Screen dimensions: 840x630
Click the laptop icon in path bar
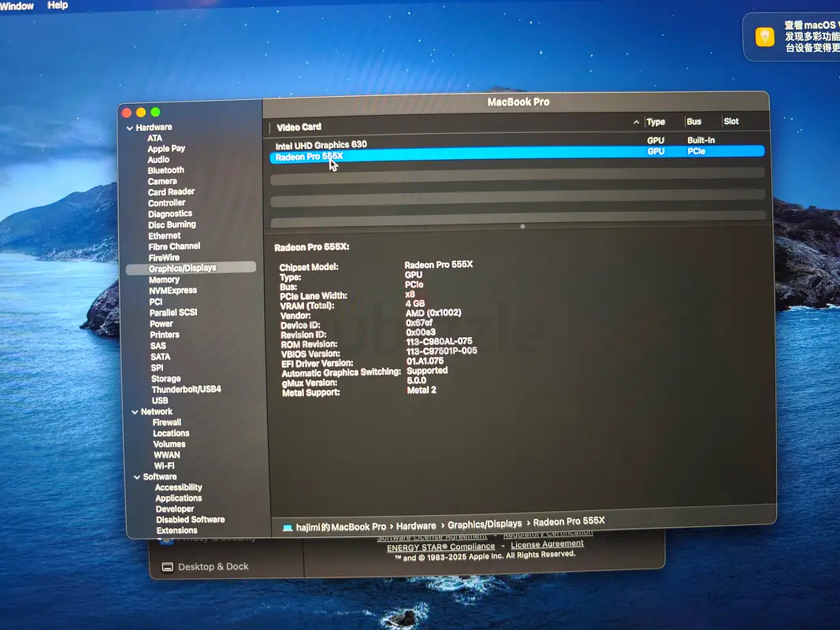[x=287, y=528]
